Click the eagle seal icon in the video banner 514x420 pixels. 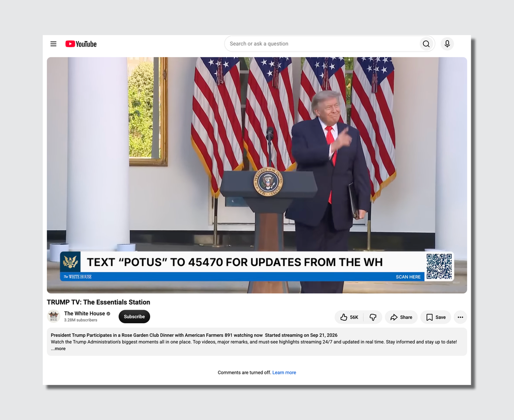[x=70, y=262]
